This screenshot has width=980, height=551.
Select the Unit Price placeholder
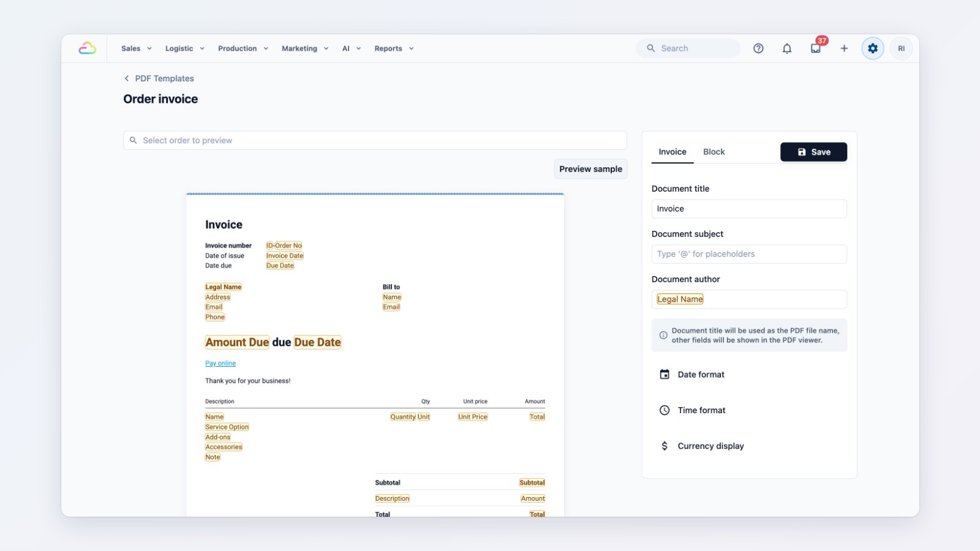pos(473,417)
